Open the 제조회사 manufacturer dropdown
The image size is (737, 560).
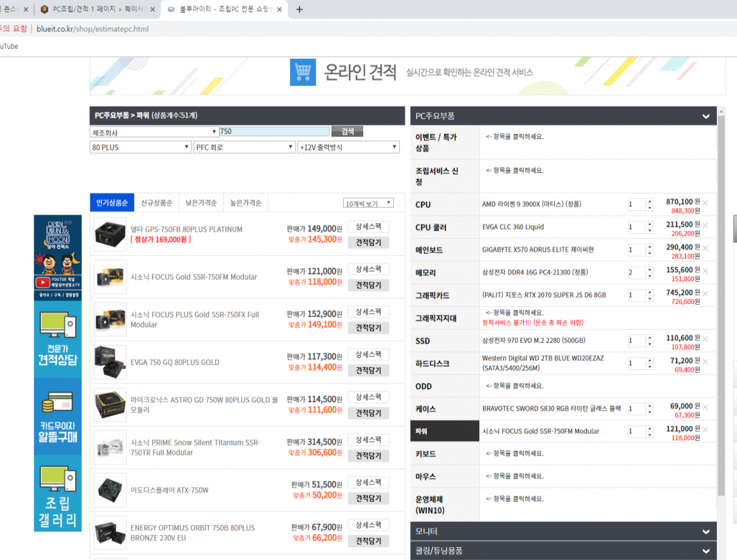[x=153, y=132]
